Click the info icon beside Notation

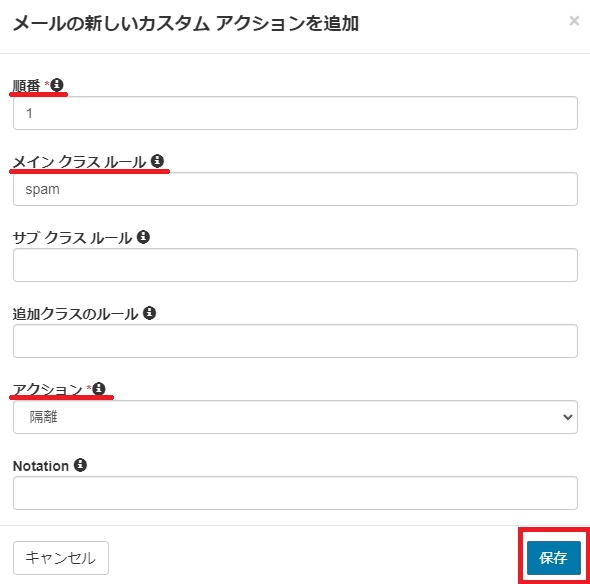[80, 465]
